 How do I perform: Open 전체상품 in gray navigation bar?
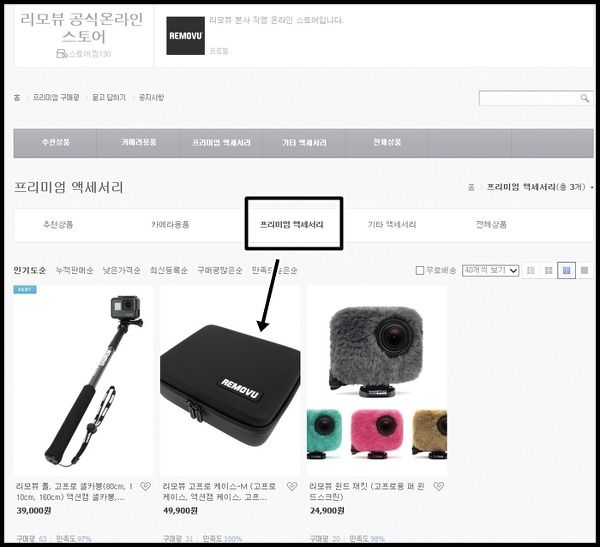(387, 142)
